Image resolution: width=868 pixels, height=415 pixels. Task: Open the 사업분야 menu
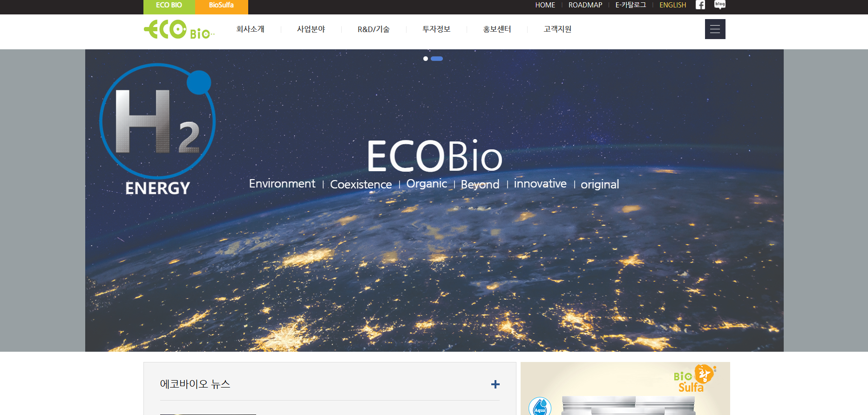(311, 29)
